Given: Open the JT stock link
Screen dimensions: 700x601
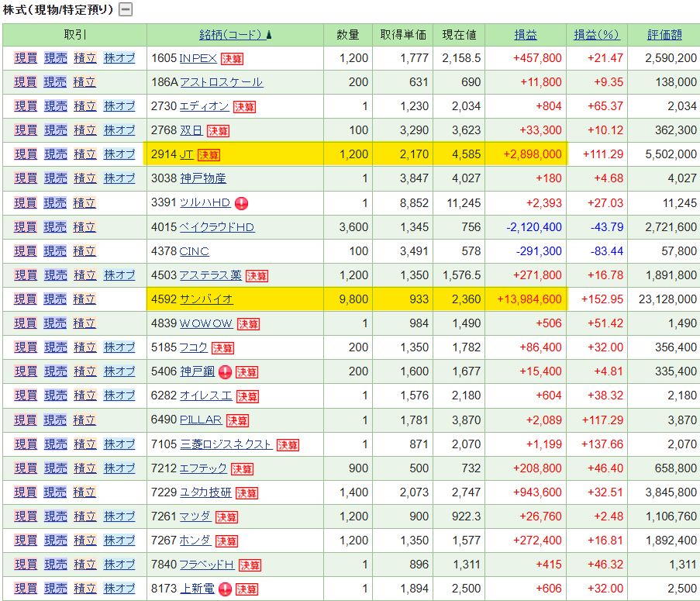Looking at the screenshot, I should [187, 155].
